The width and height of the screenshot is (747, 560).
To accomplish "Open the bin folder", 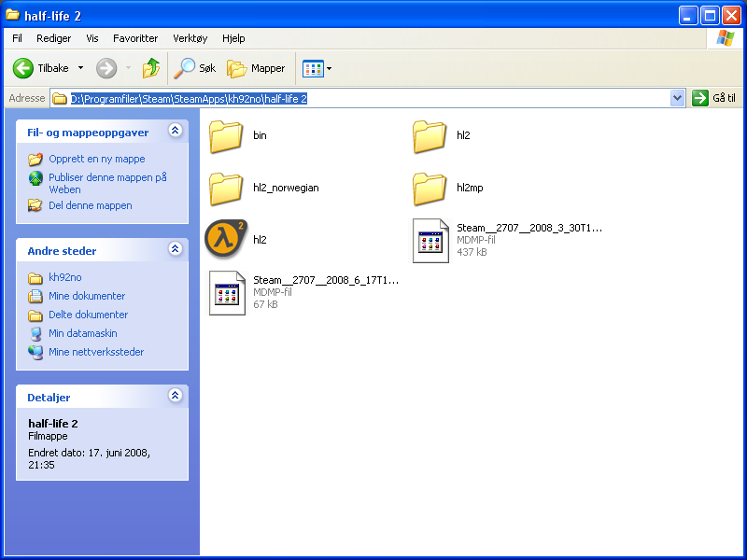I will 226,136.
